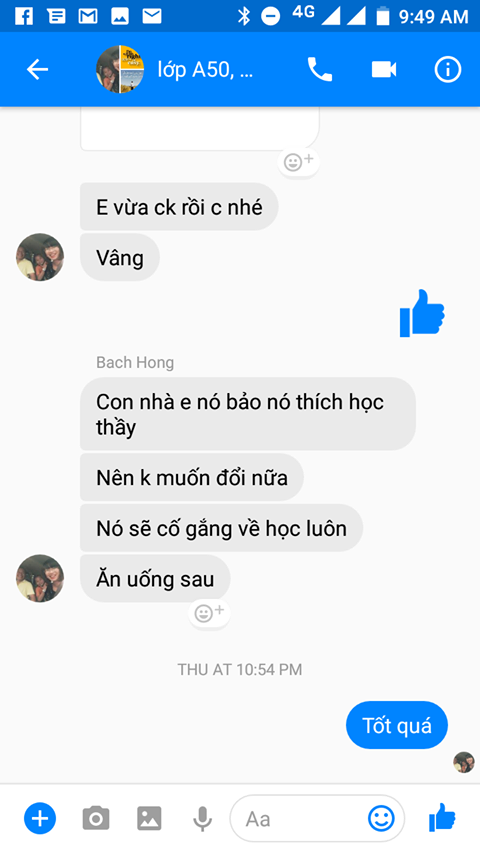Viewport: 480px width, 853px height.
Task: Add reaction to the top white card message
Action: 299,162
